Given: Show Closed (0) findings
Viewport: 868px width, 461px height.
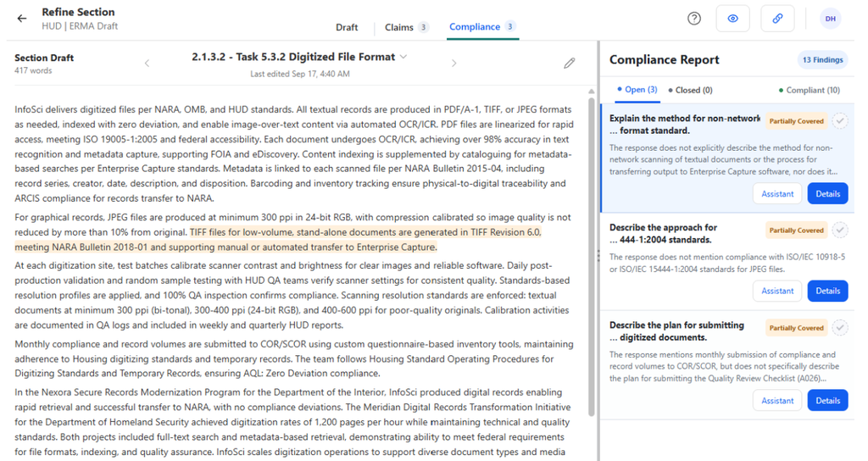Looking at the screenshot, I should [x=690, y=90].
